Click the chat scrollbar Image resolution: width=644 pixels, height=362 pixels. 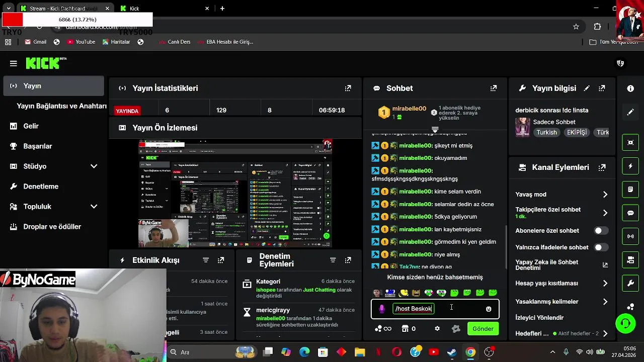point(506,246)
